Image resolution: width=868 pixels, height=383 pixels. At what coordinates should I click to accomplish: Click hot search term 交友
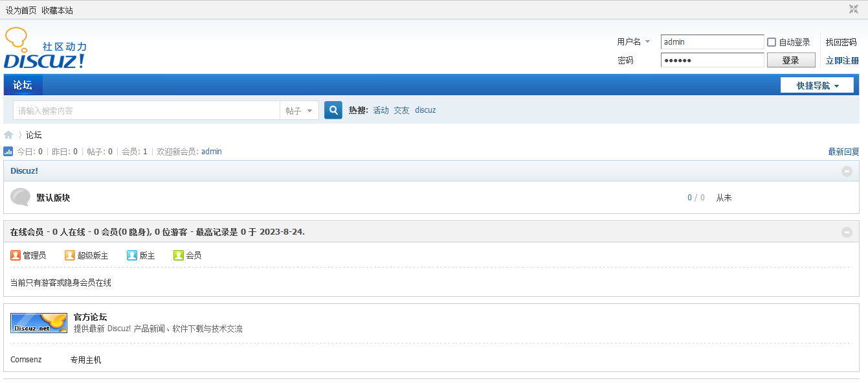(401, 110)
